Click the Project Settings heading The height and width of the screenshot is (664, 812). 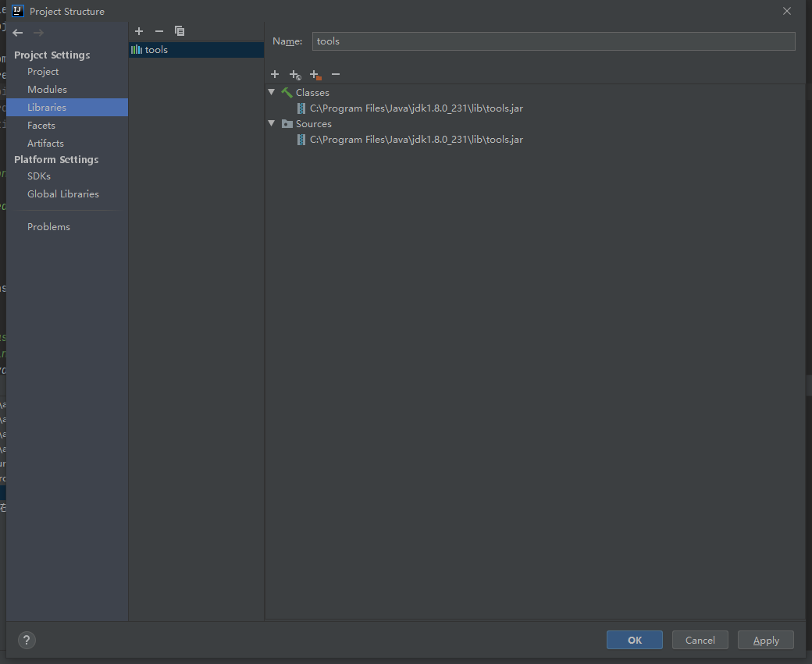[x=52, y=55]
